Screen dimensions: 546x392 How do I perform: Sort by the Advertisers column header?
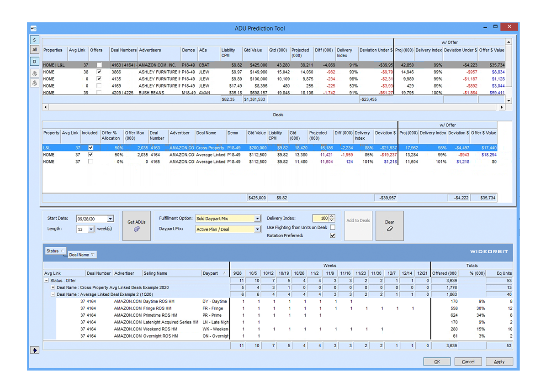(x=159, y=52)
